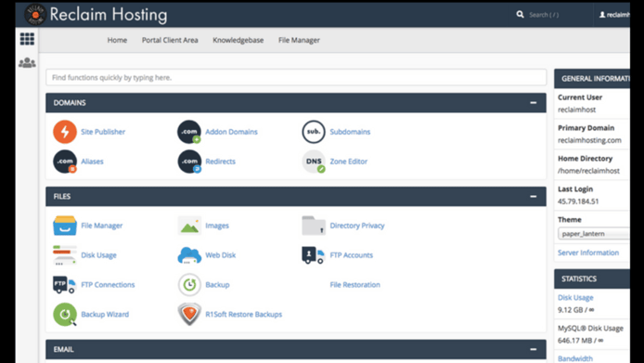Open the Bandwidth statistics link
644x363 pixels.
pyautogui.click(x=575, y=358)
